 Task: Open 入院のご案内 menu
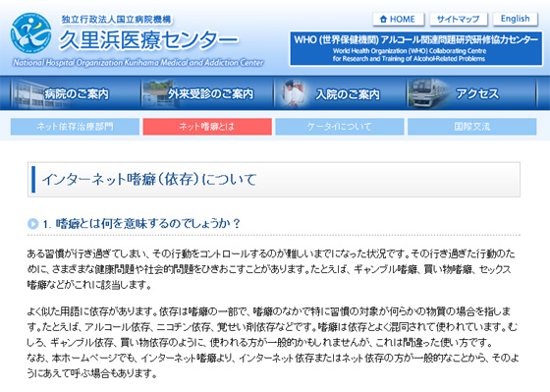click(340, 93)
